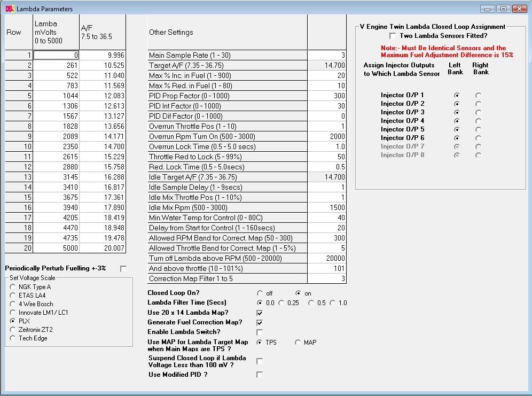
Task: Select NGK Type A voltage scale
Action: [x=12, y=287]
